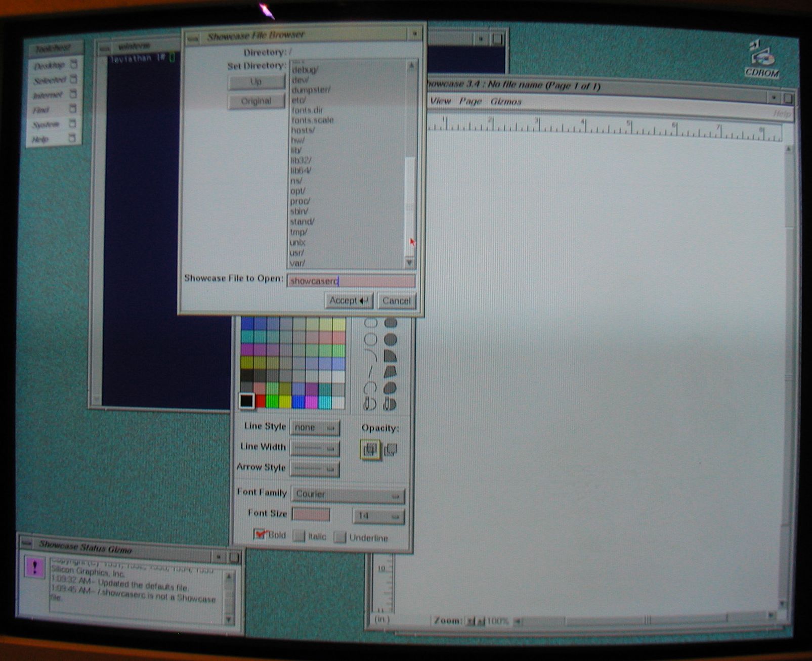The height and width of the screenshot is (661, 812).
Task: Pick the magenta color swatch
Action: click(312, 403)
